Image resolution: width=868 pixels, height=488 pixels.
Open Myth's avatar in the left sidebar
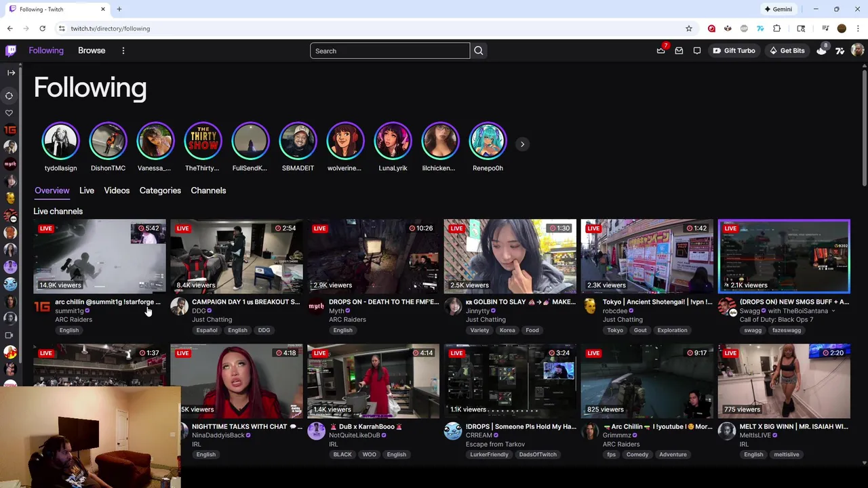pyautogui.click(x=10, y=163)
